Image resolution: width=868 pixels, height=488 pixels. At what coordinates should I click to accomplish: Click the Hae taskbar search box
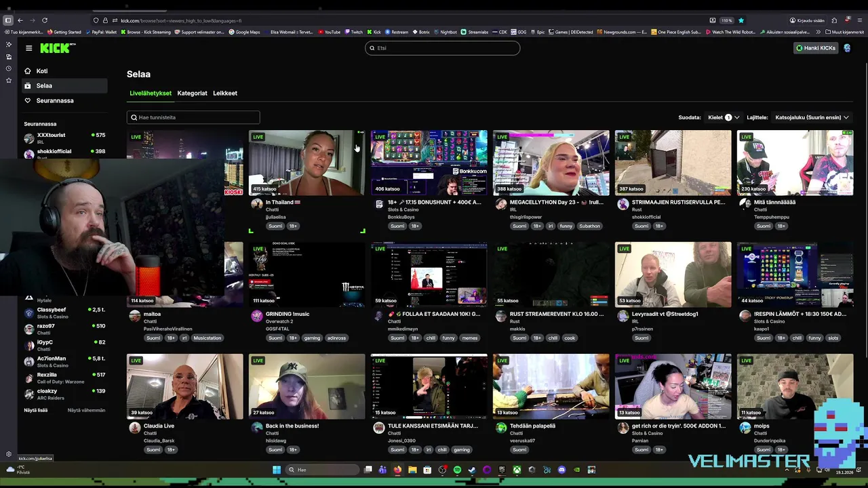click(x=322, y=470)
